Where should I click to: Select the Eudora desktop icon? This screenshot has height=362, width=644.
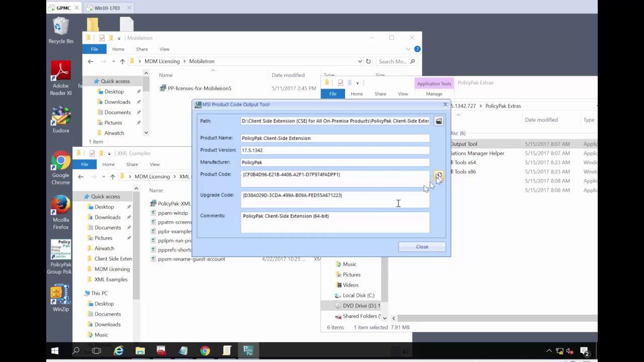pos(61,120)
